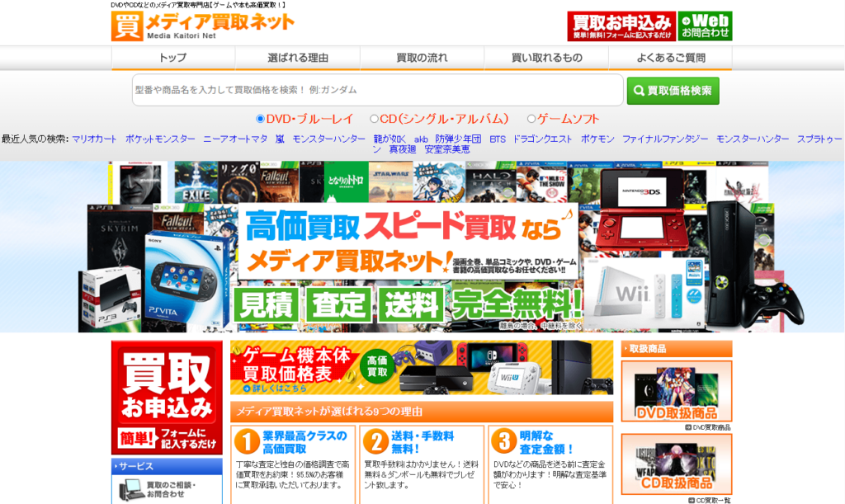Click the ポケモン search link
This screenshot has width=845, height=504.
(597, 139)
